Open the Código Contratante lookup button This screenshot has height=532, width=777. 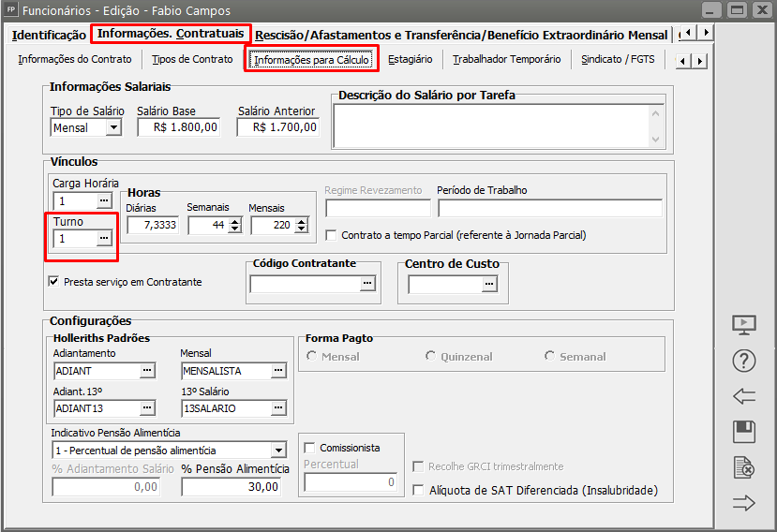pyautogui.click(x=367, y=283)
